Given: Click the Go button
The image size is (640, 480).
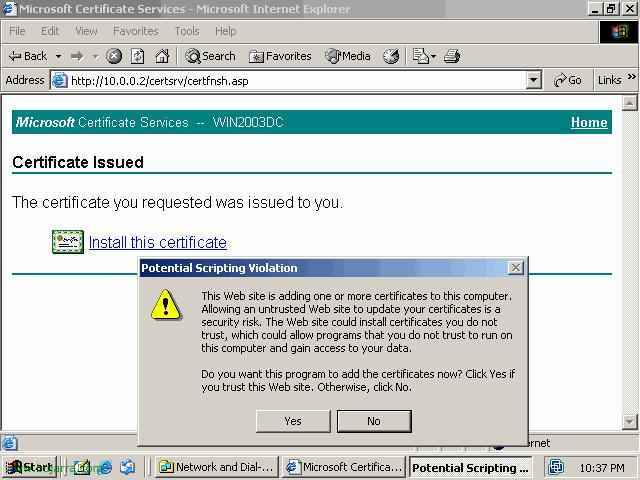Looking at the screenshot, I should pyautogui.click(x=568, y=80).
